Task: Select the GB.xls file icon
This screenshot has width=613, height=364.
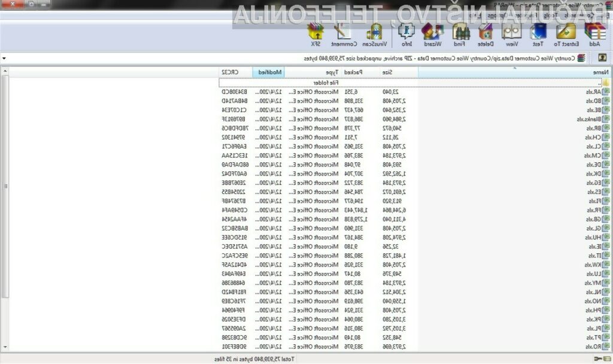Action: click(x=606, y=219)
